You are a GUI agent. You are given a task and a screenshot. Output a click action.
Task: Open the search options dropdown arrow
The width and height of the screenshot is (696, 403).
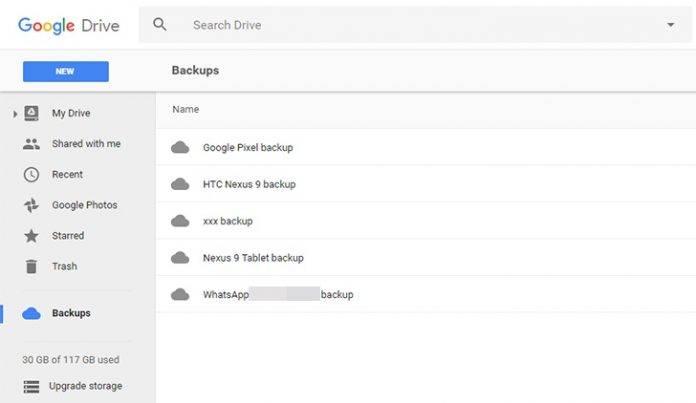[671, 25]
